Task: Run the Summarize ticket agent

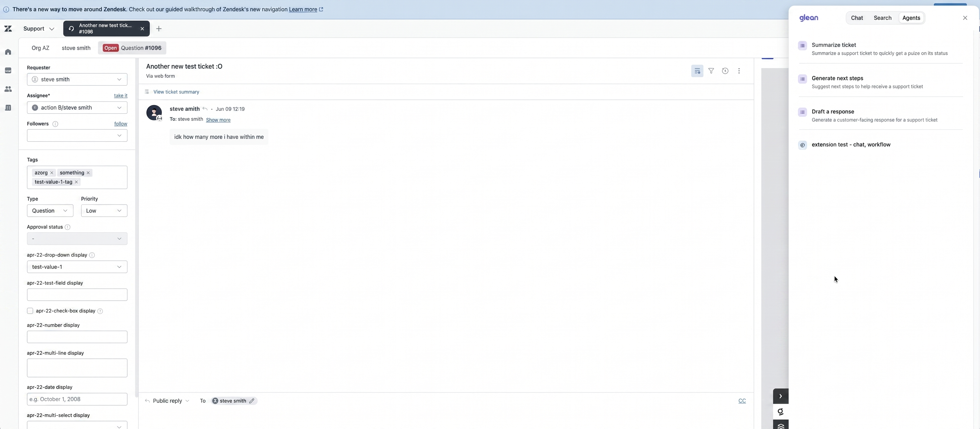Action: tap(881, 49)
